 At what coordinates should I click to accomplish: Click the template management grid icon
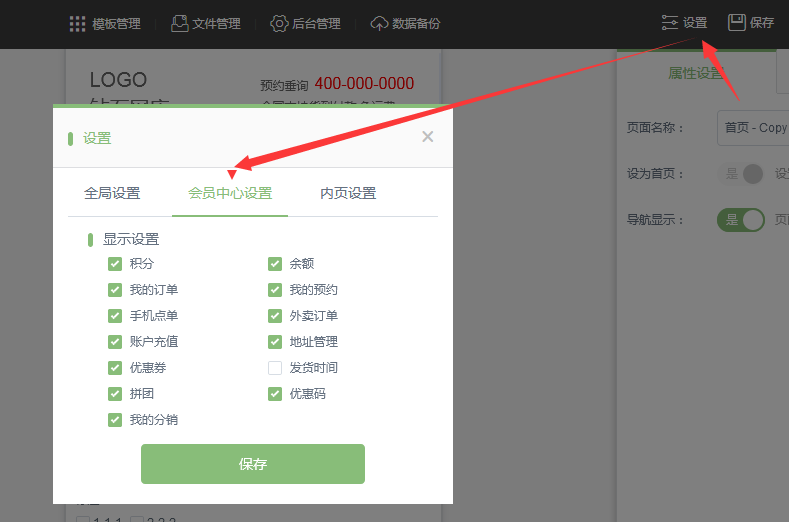[x=77, y=23]
